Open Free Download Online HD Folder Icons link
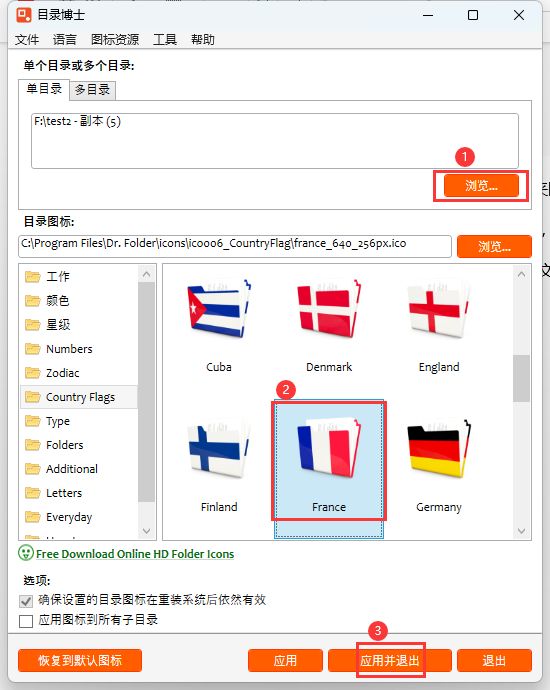The height and width of the screenshot is (690, 550). [x=135, y=554]
